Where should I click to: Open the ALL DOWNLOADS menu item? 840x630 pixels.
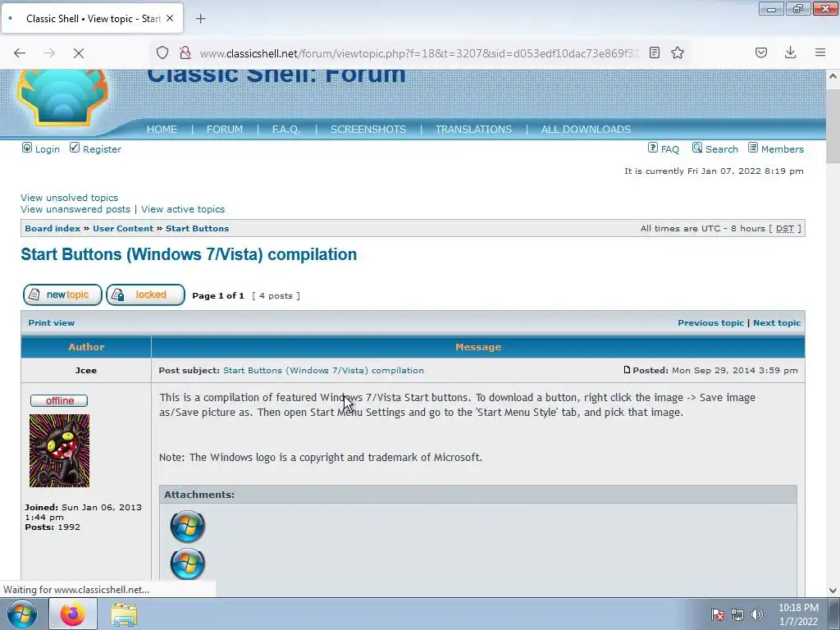586,129
